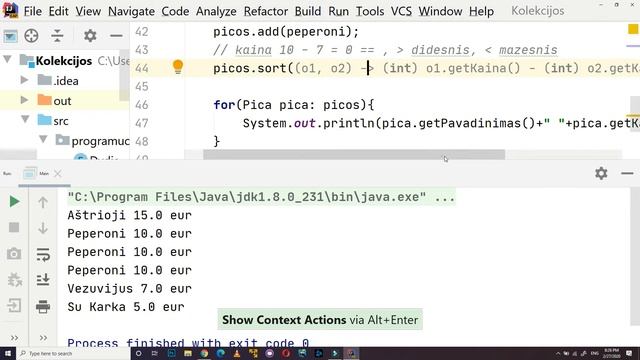Viewport: 640px width, 360px height.
Task: Click the camera dump threads icon
Action: 14,254
